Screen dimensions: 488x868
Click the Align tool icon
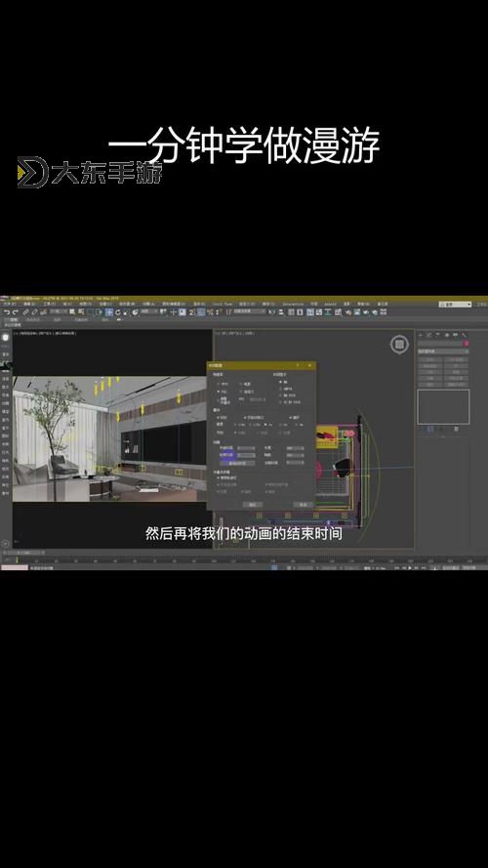click(281, 311)
